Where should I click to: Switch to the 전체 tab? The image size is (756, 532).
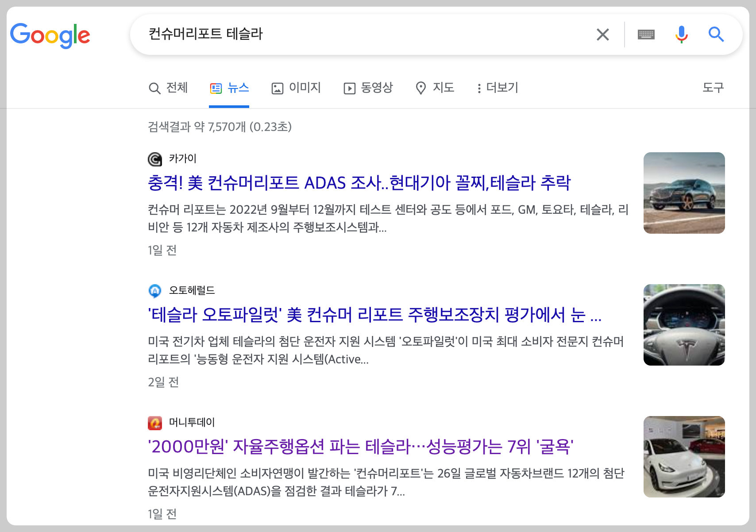(x=168, y=88)
